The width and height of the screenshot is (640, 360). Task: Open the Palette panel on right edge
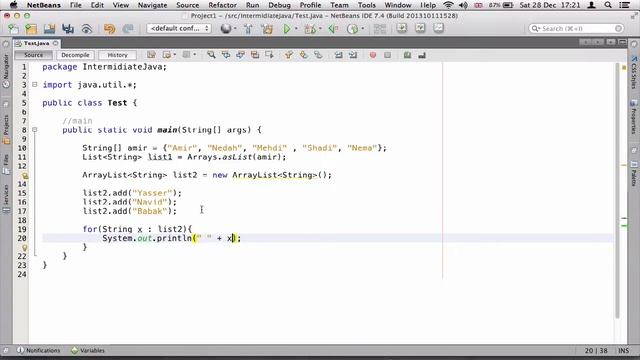click(634, 173)
